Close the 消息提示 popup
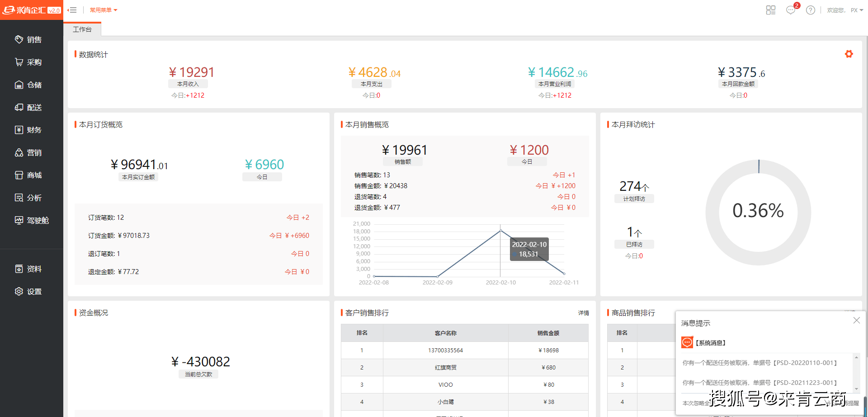The height and width of the screenshot is (417, 868). 857,320
